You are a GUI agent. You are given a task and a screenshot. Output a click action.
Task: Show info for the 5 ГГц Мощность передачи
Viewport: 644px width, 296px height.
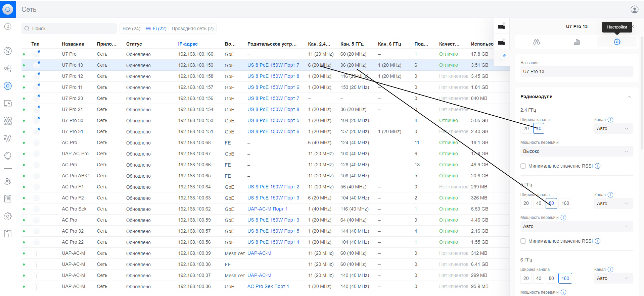(x=563, y=218)
